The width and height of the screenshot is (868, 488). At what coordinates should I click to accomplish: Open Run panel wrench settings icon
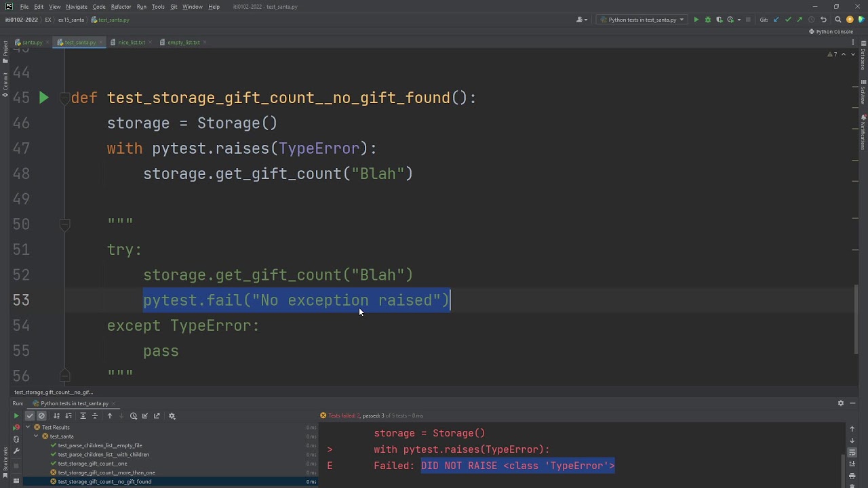pos(16,451)
